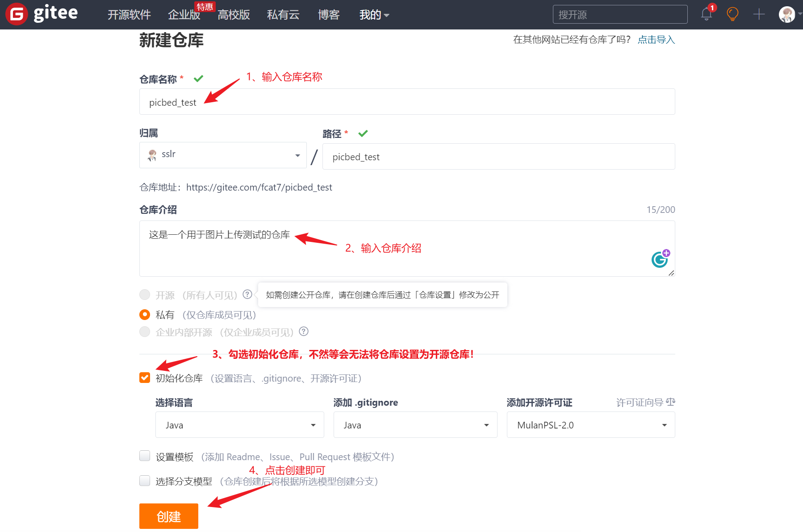Viewport: 803px width, 532px height.
Task: Select 企业版 in the top navigation
Action: click(x=184, y=15)
